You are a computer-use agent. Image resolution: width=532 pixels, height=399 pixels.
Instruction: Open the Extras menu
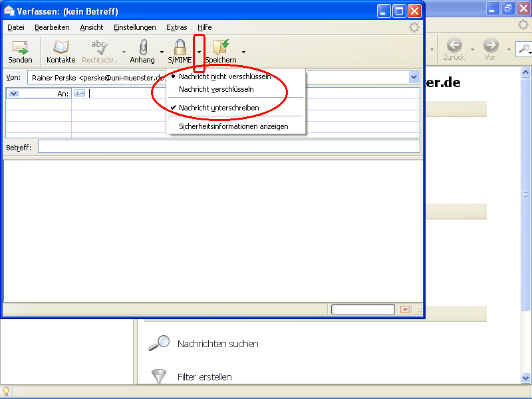tap(176, 27)
